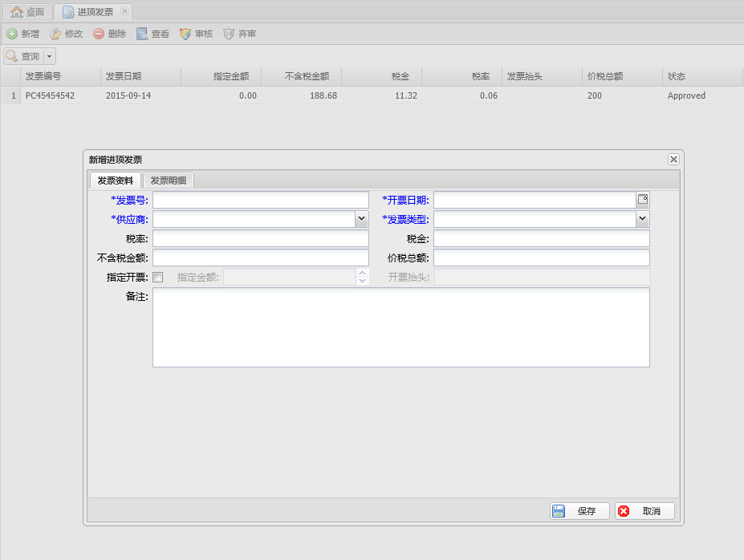Open the 查询 split-button dropdown arrow
The image size is (744, 560).
pos(50,56)
